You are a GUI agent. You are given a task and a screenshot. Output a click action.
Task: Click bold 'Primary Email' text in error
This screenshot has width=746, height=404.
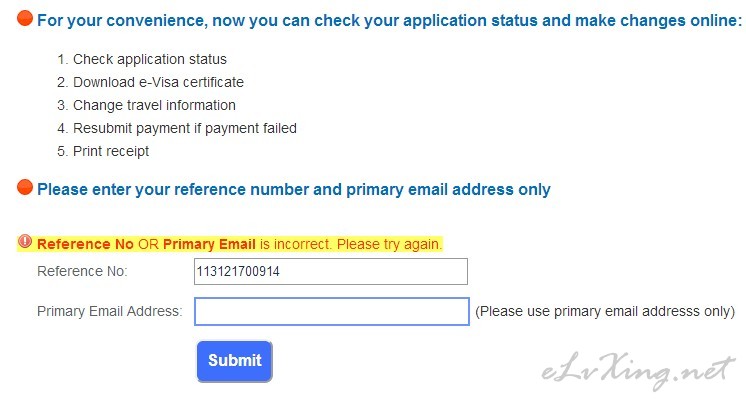209,244
